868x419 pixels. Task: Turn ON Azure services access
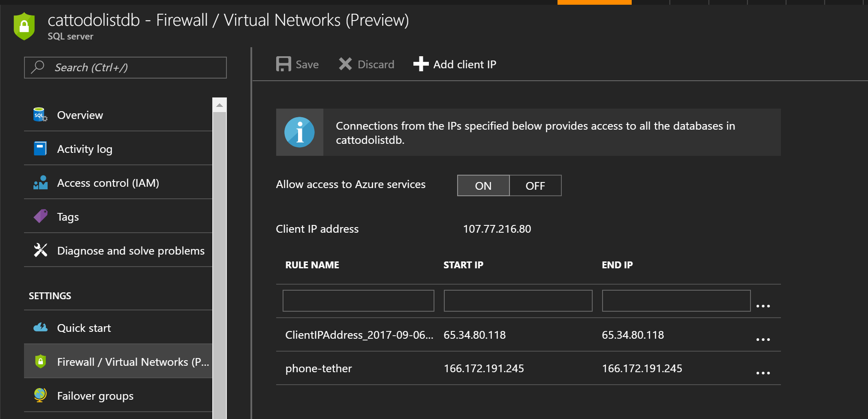pos(483,185)
